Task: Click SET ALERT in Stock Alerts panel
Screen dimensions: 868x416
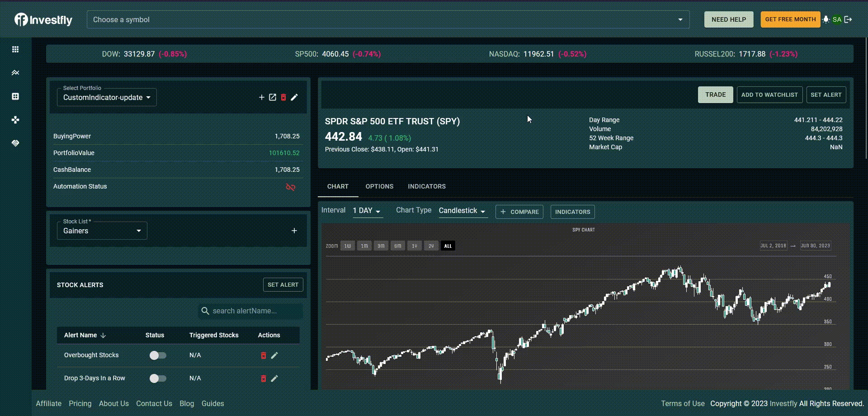Action: [283, 285]
